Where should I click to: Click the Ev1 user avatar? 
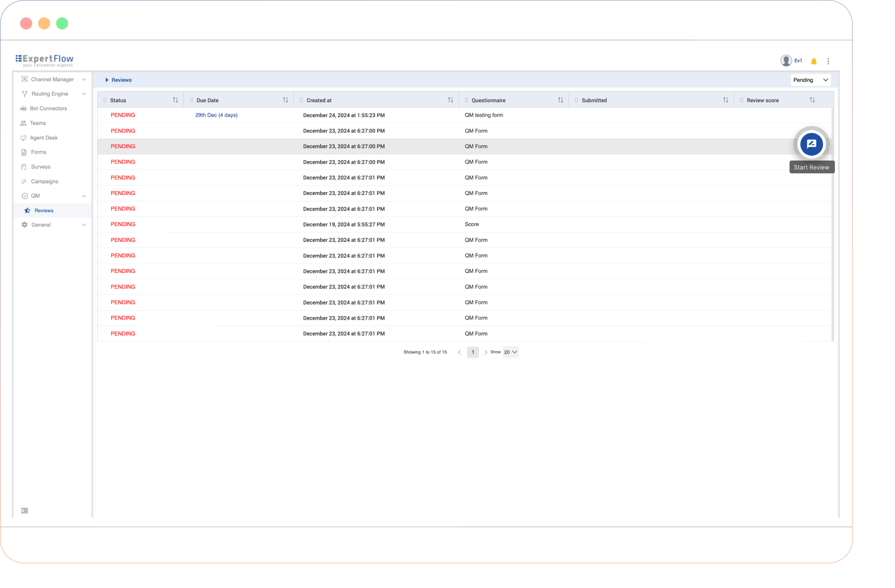(x=786, y=61)
